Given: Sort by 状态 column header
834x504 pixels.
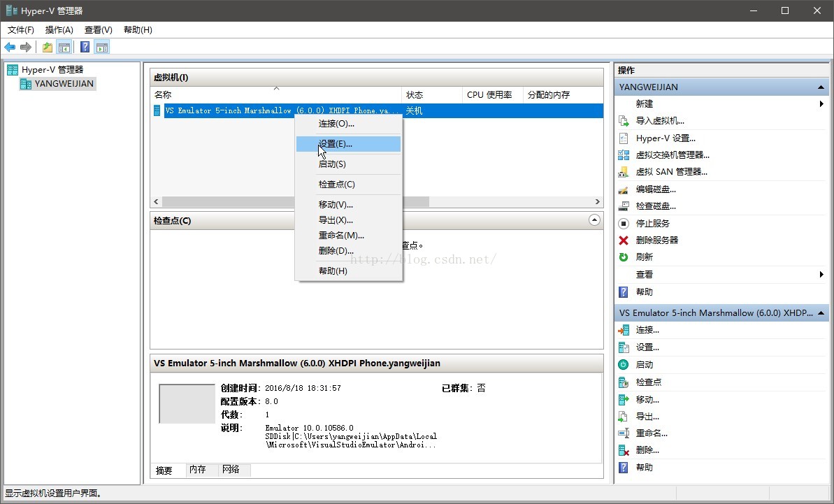Looking at the screenshot, I should click(x=432, y=94).
